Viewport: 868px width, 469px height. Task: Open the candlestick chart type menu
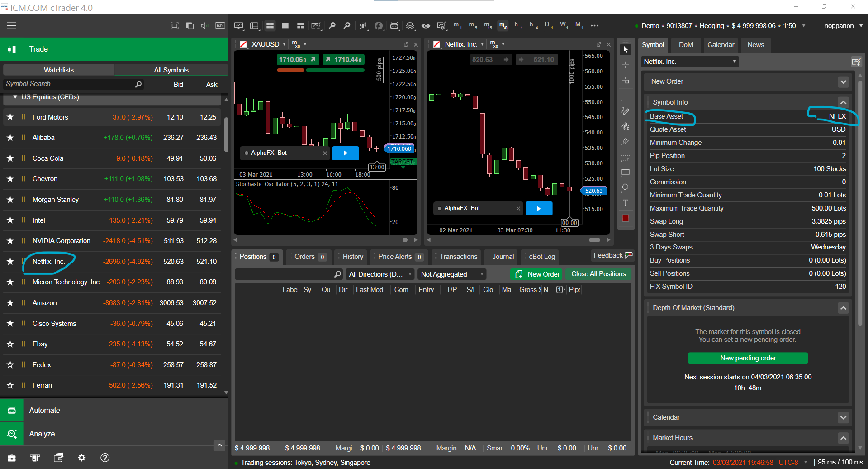coord(363,26)
